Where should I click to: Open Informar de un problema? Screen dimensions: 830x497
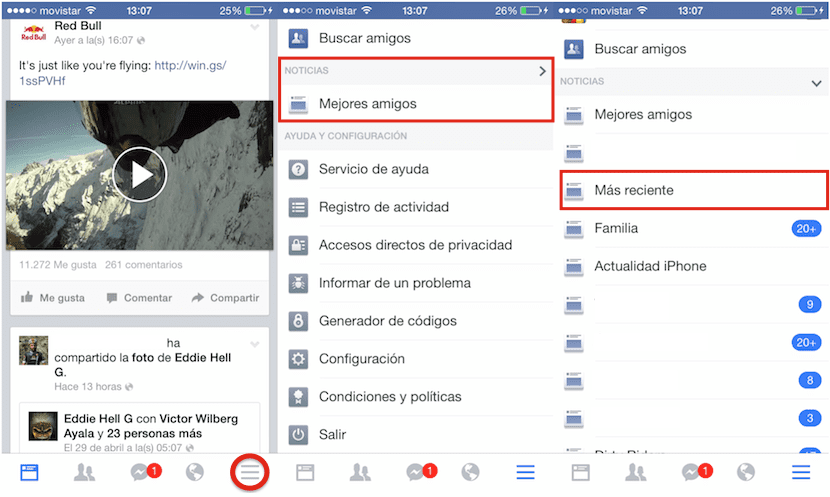pyautogui.click(x=416, y=283)
